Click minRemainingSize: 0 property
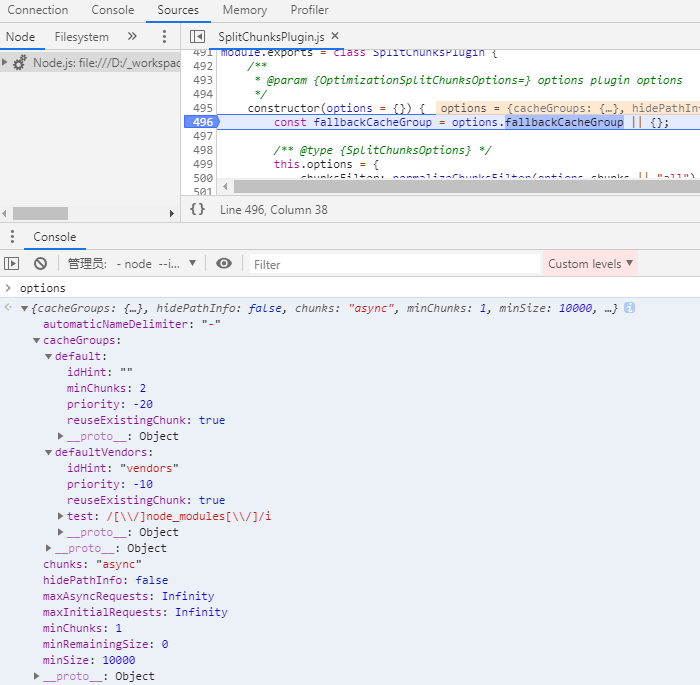 pos(105,644)
